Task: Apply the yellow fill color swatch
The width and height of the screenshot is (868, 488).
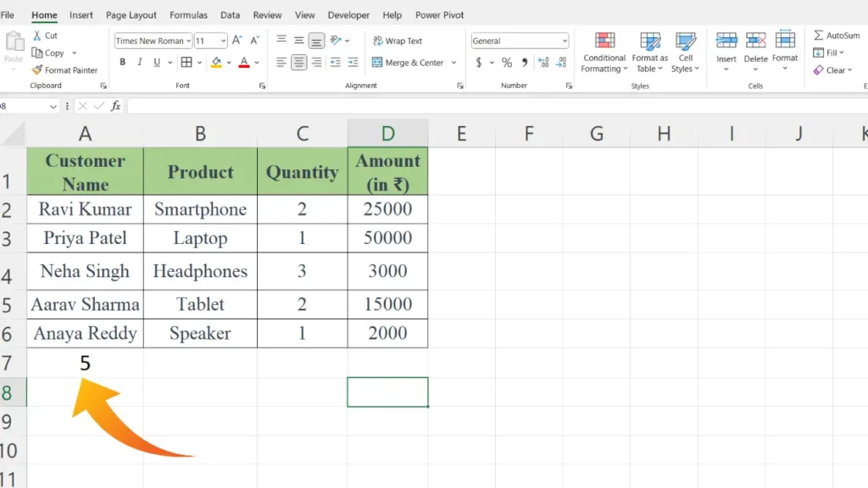Action: click(x=216, y=63)
